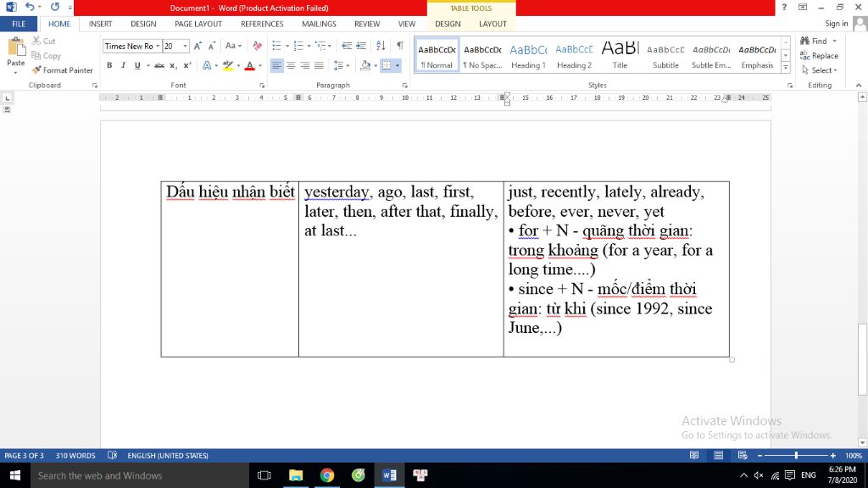Activate the Format Painter tool
The image size is (868, 488).
click(62, 70)
